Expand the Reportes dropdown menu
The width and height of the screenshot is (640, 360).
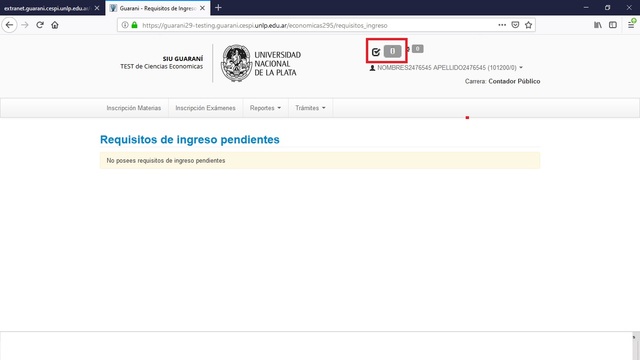265,108
